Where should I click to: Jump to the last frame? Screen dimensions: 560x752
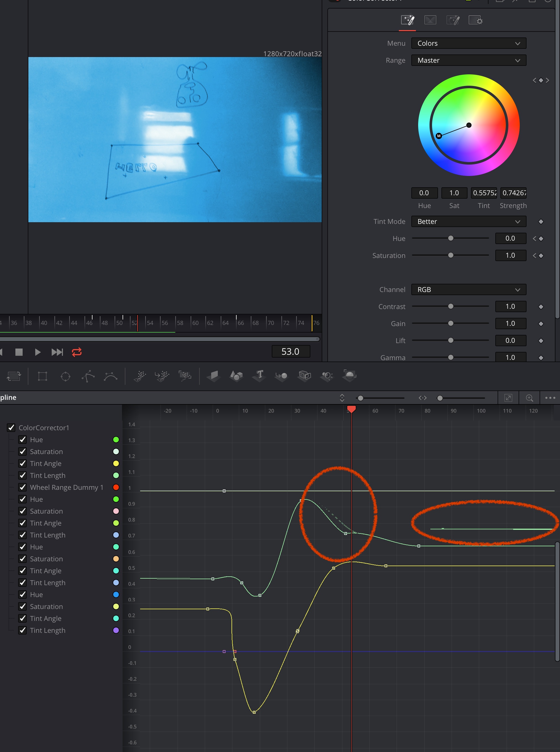point(57,352)
